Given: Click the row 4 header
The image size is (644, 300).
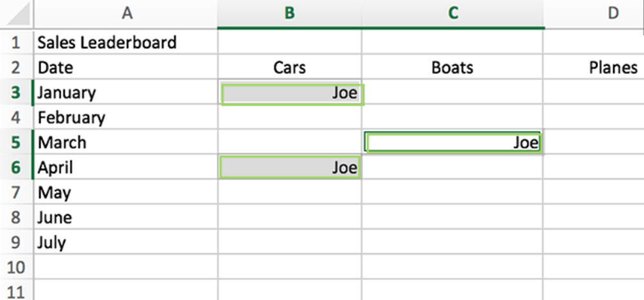Looking at the screenshot, I should (x=16, y=118).
